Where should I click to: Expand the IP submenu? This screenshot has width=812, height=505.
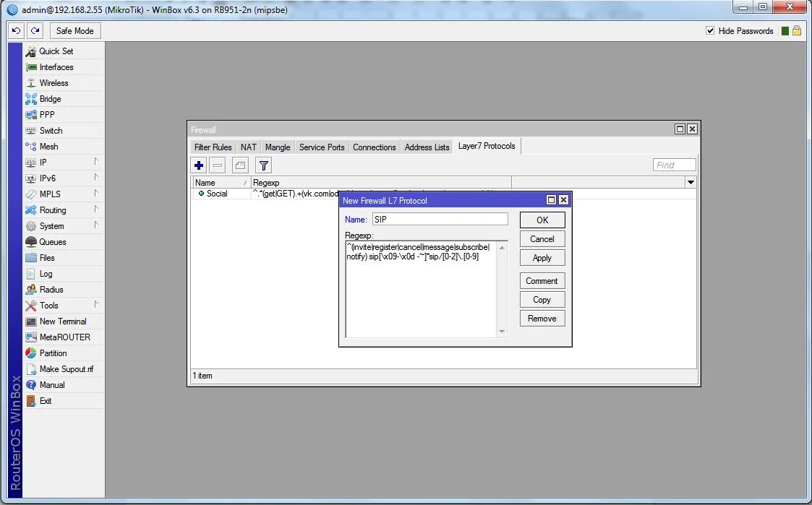tap(63, 163)
